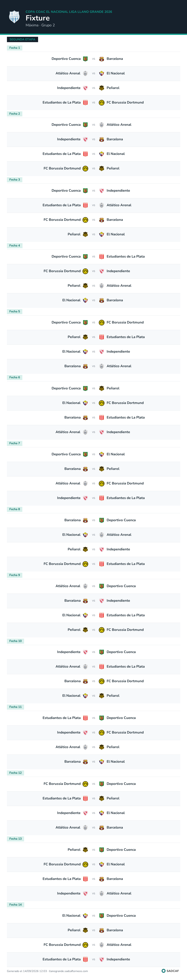Image resolution: width=187 pixels, height=980 pixels.
Task: Select the Fecha 1 round label
Action: click(14, 48)
